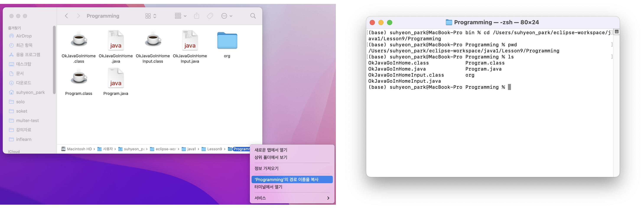Viewport: 644px width, 209px height.
Task: Click Lesson9 in the path bar
Action: (x=212, y=149)
